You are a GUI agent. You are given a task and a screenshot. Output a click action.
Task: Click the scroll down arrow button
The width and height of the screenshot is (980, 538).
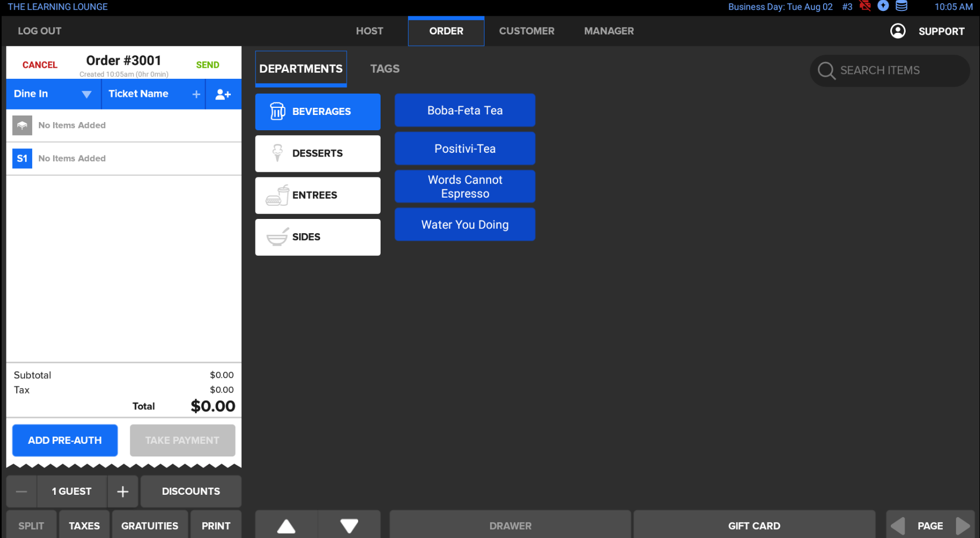click(349, 525)
